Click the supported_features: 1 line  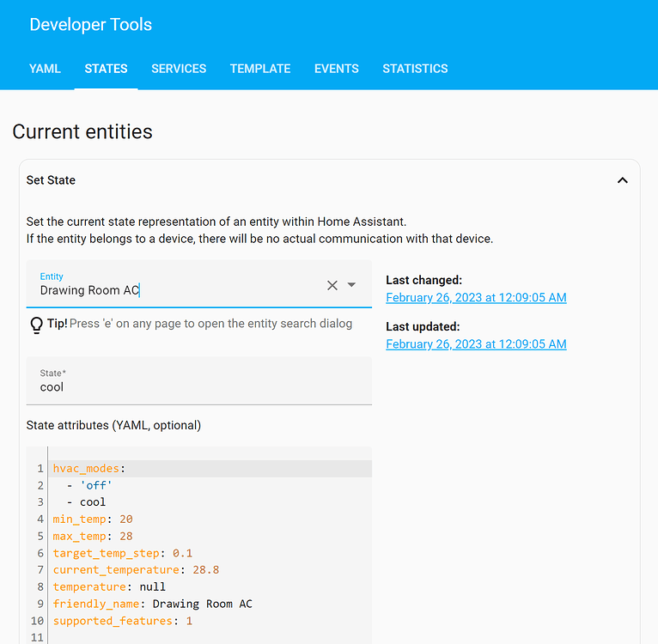pos(123,621)
